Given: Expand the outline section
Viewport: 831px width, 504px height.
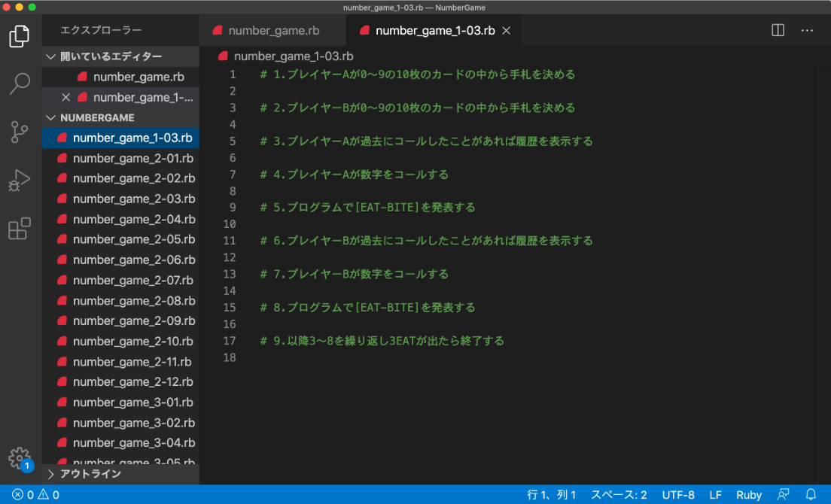Looking at the screenshot, I should pos(120,474).
